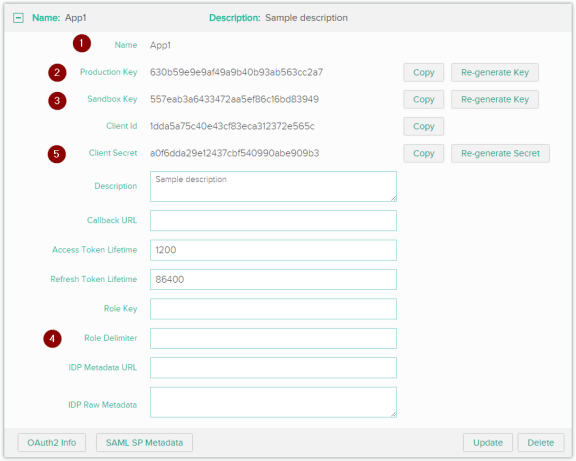Copy the Production Key value
576x461 pixels.
coord(424,72)
